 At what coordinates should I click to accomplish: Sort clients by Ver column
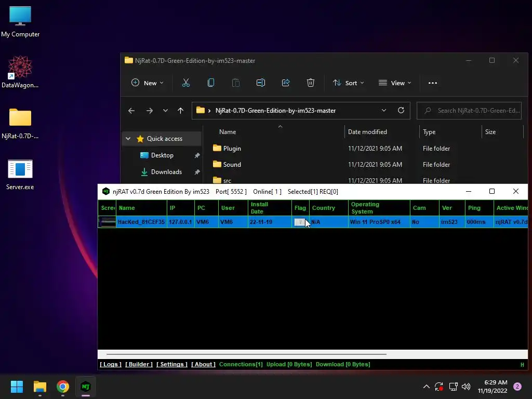coord(453,208)
